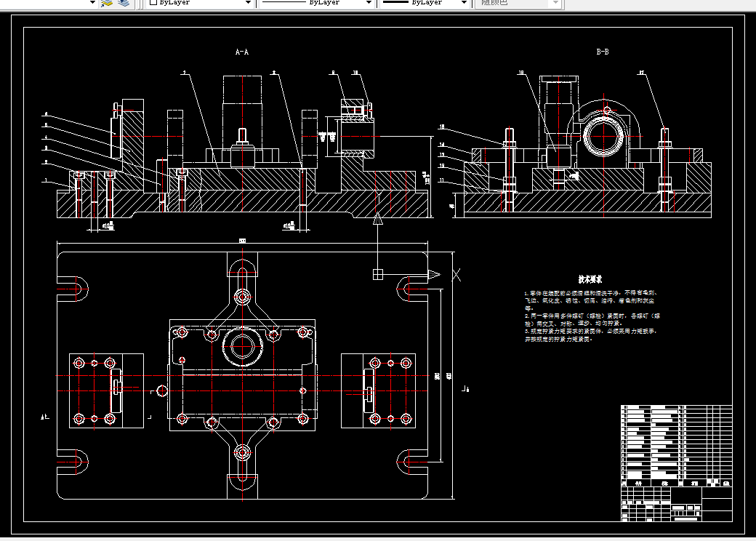Click the layer previous icon in toolbar
Image resolution: width=756 pixels, height=541 pixels.
(x=107, y=3)
